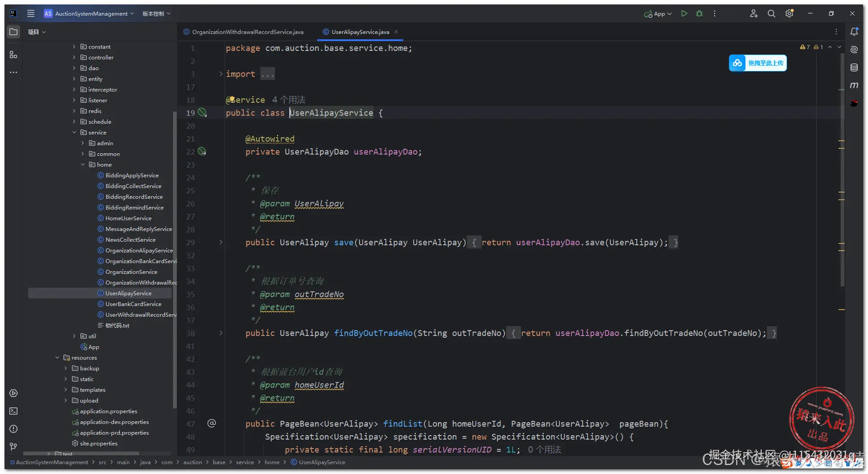Viewport: 868px width, 474px height.
Task: Collapse the home package
Action: 83,164
